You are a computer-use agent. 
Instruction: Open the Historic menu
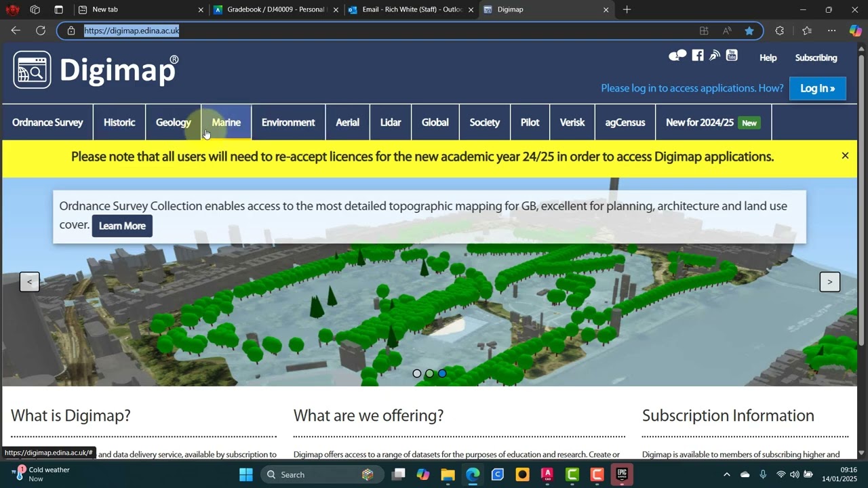119,123
